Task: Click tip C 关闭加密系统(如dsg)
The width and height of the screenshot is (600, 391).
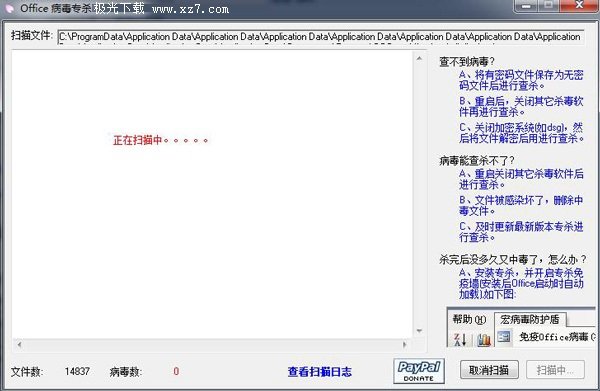Action: (521, 133)
